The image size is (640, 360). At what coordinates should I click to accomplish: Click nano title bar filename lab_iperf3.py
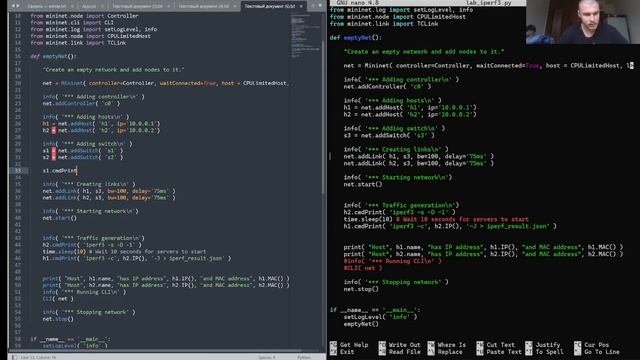(x=489, y=2)
